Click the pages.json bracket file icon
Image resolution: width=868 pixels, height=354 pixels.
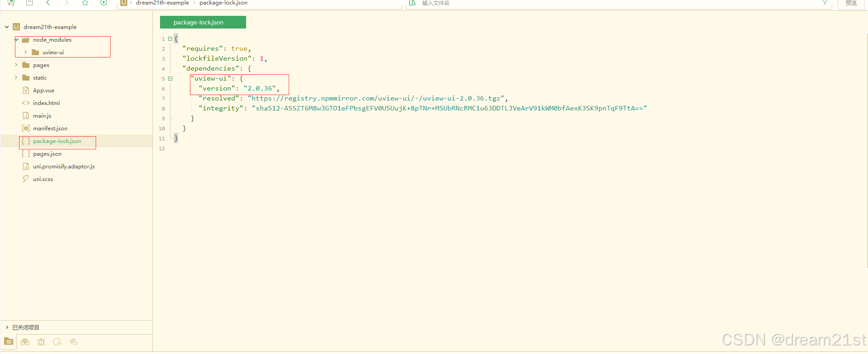coord(26,153)
